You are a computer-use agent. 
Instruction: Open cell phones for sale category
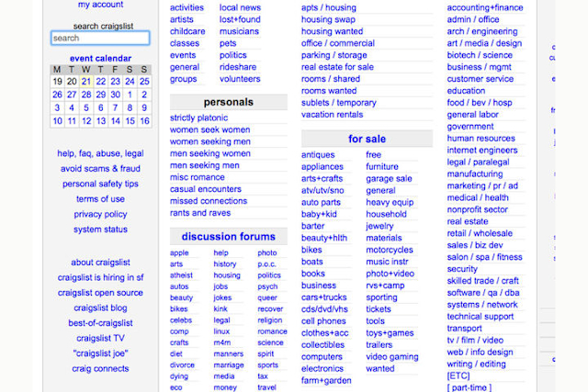pyautogui.click(x=323, y=321)
